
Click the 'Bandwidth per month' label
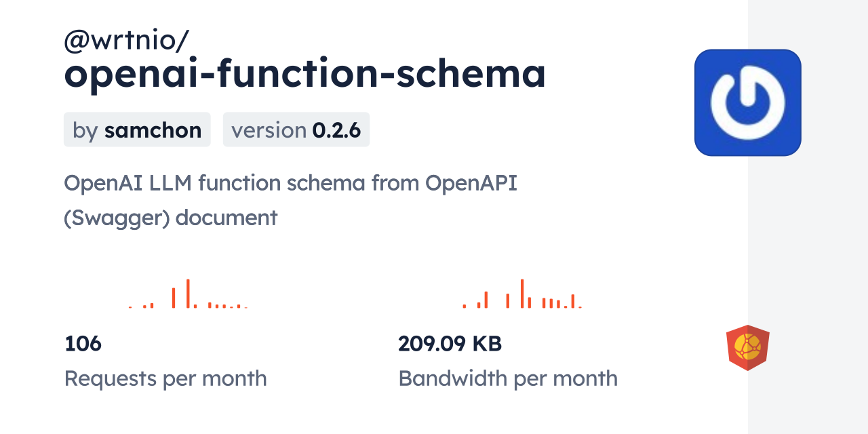508,378
